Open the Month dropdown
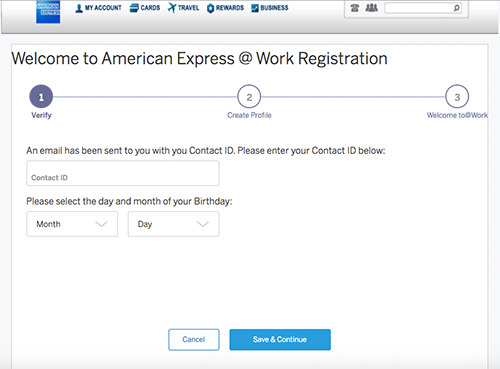Image resolution: width=500 pixels, height=369 pixels. coord(72,224)
